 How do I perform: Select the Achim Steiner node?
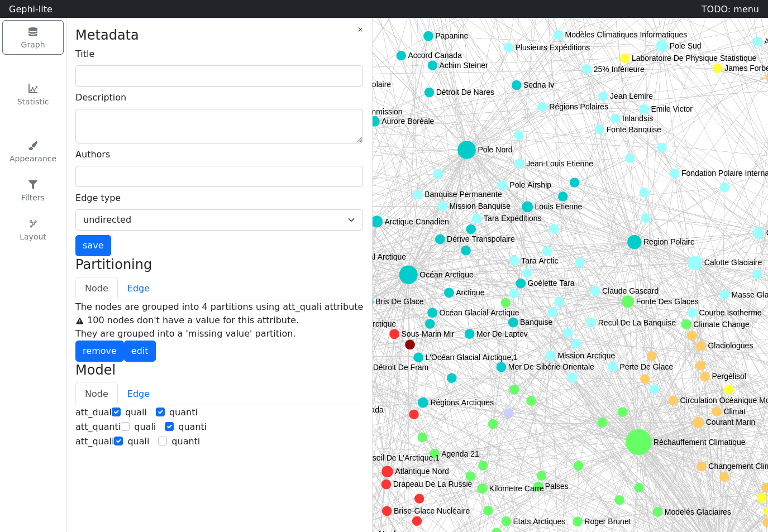pos(432,65)
